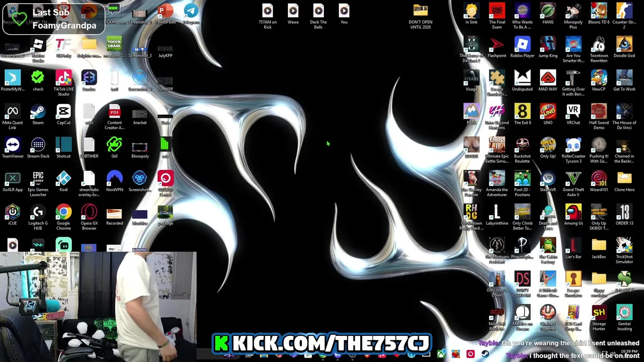The height and width of the screenshot is (362, 644).
Task: Launch RollerCoaster Tycoon 3
Action: 573,151
